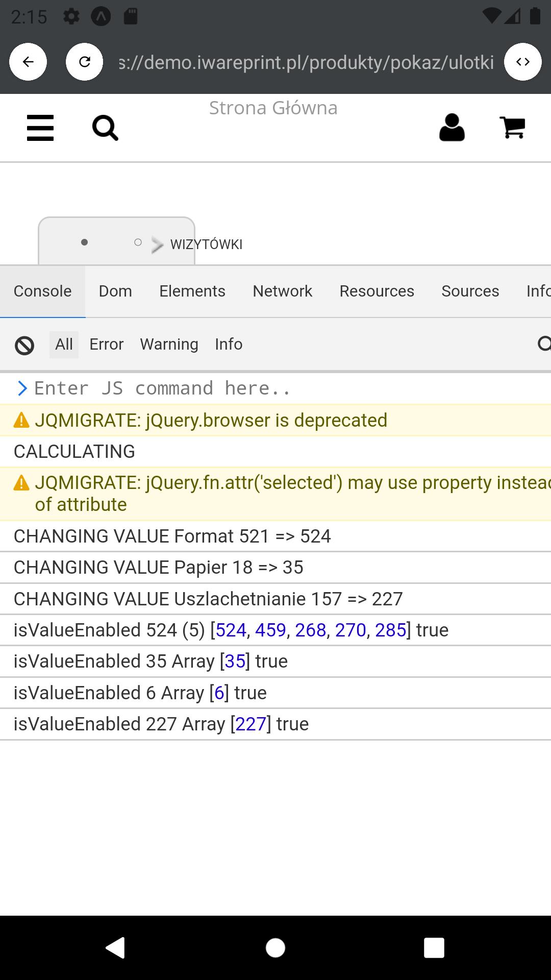Switch to the Elements tab
The width and height of the screenshot is (551, 980).
coord(192,291)
